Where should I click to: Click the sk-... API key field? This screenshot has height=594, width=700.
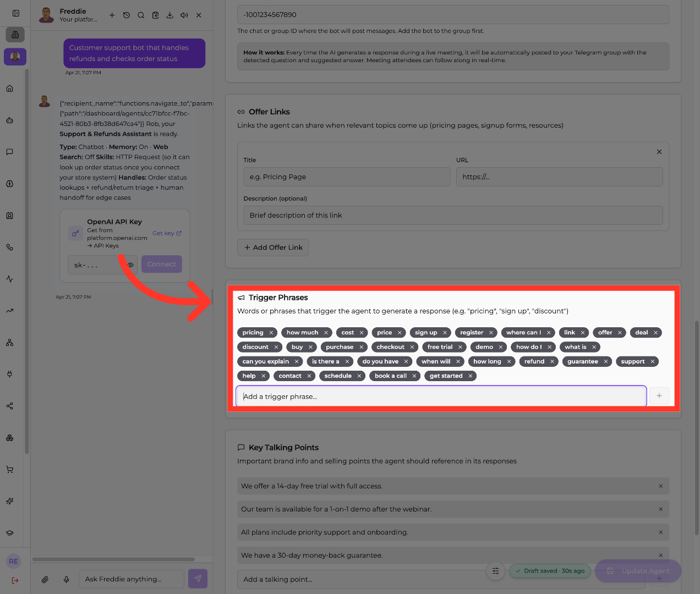[102, 265]
